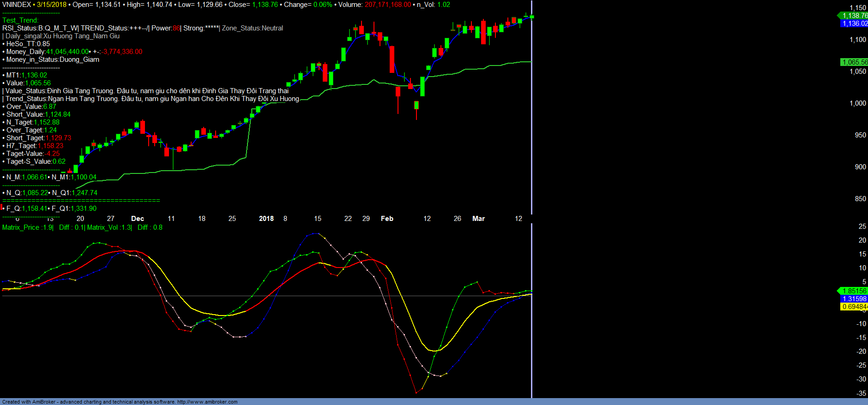
Task: Jump to the Mar month marker
Action: [x=478, y=219]
